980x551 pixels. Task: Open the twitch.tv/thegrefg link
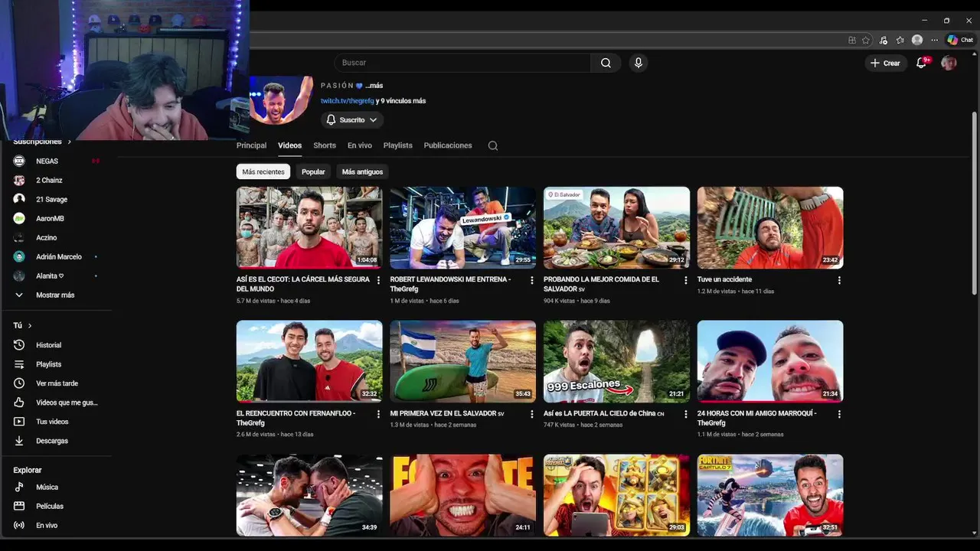coord(348,101)
